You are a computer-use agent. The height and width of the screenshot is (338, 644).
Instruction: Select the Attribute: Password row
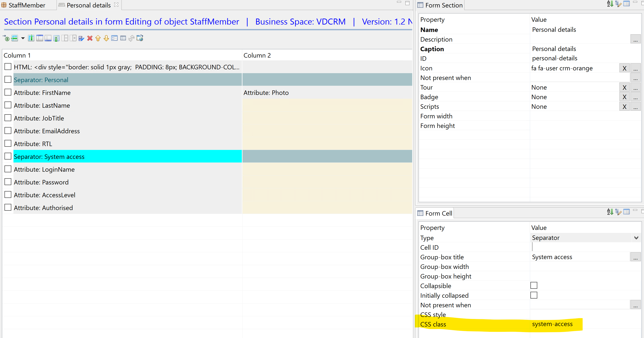point(127,182)
